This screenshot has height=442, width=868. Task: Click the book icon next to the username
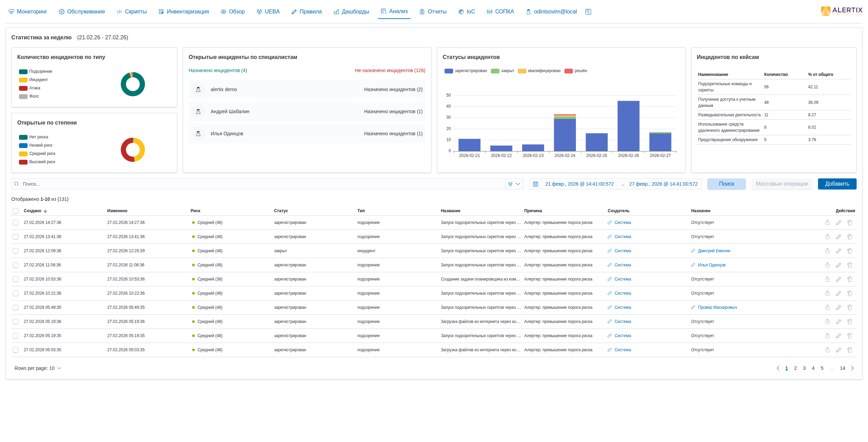[x=588, y=12]
